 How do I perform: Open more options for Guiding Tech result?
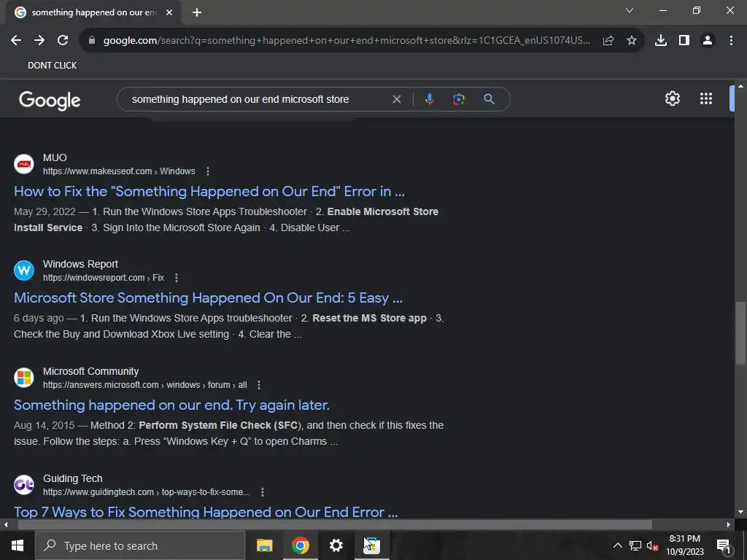[x=263, y=492]
